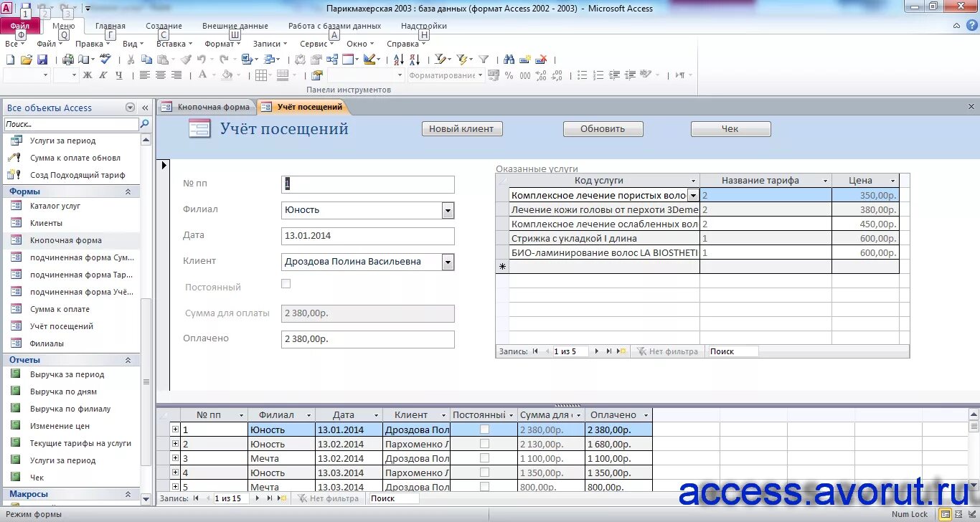The image size is (980, 522).
Task: Open the Клиент combo box dropdown
Action: [448, 262]
